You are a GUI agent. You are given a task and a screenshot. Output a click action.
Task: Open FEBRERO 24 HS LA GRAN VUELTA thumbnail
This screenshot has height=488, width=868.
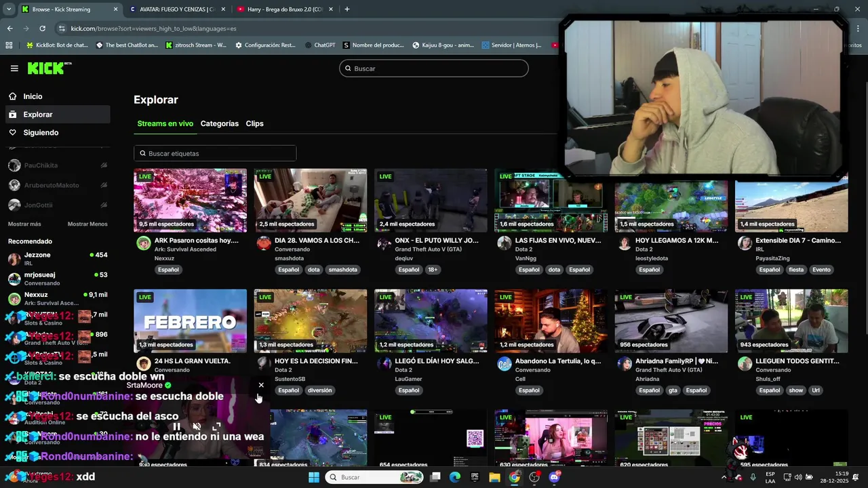coord(190,321)
